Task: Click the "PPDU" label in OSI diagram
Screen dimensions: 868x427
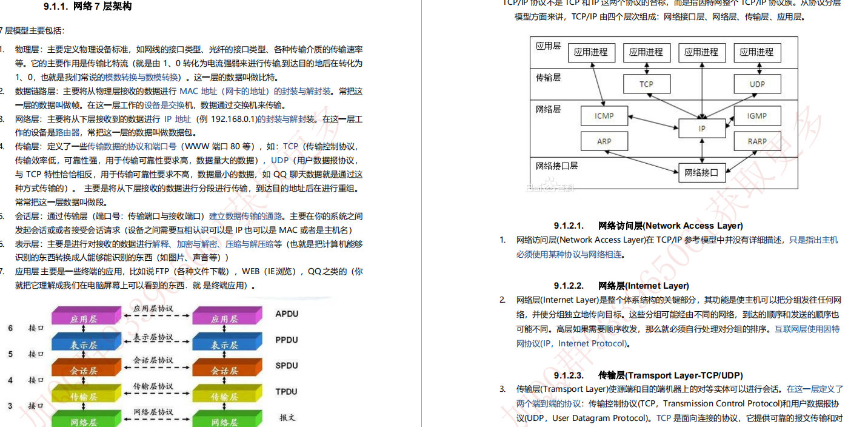Action: 287,340
